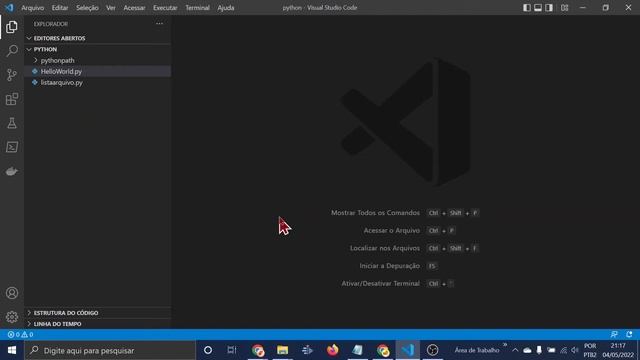Viewport: 640px width, 360px height.
Task: Open listaarquivo.py file
Action: (x=97, y=82)
